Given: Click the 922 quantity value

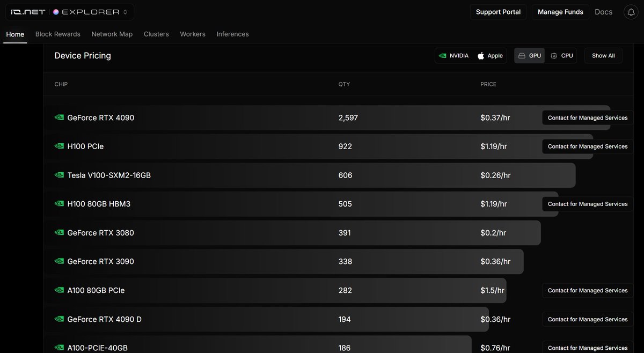Looking at the screenshot, I should point(345,146).
